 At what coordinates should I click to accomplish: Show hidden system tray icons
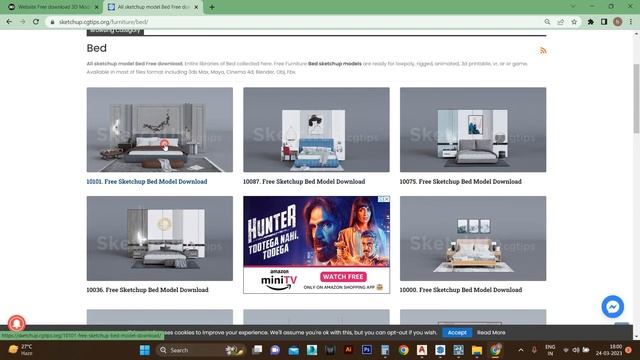521,350
